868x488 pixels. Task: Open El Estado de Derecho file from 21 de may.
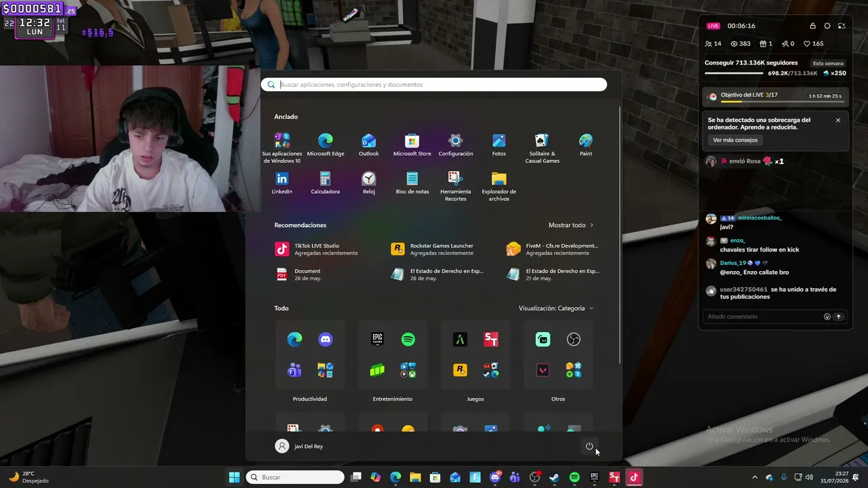click(x=553, y=274)
